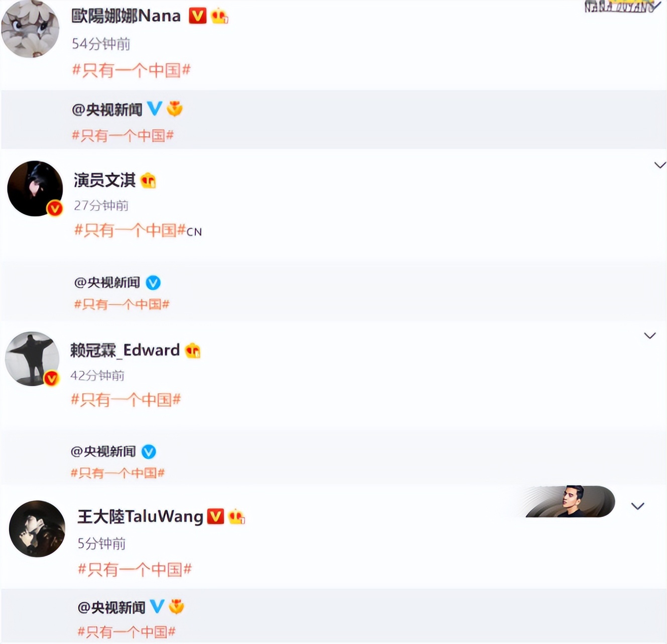Click the blue V icon in 王大陸's repost
This screenshot has width=667, height=644.
coord(157,606)
